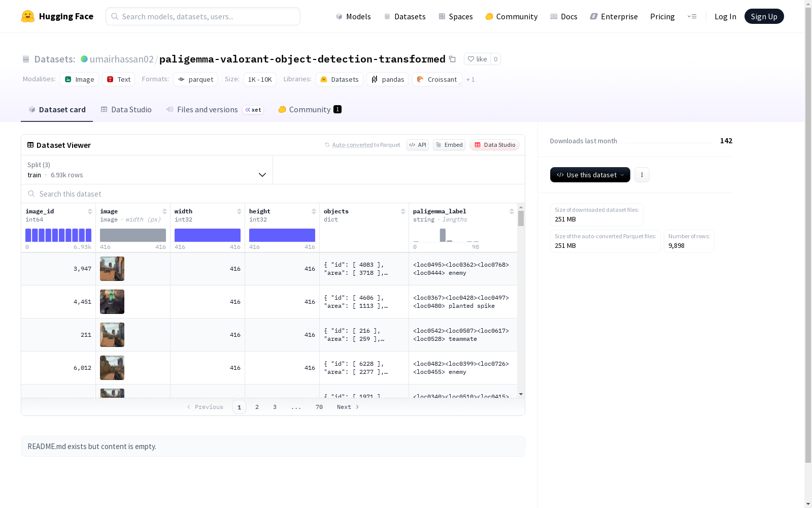Select the Datasets library tag
This screenshot has height=508, width=812.
(x=340, y=79)
